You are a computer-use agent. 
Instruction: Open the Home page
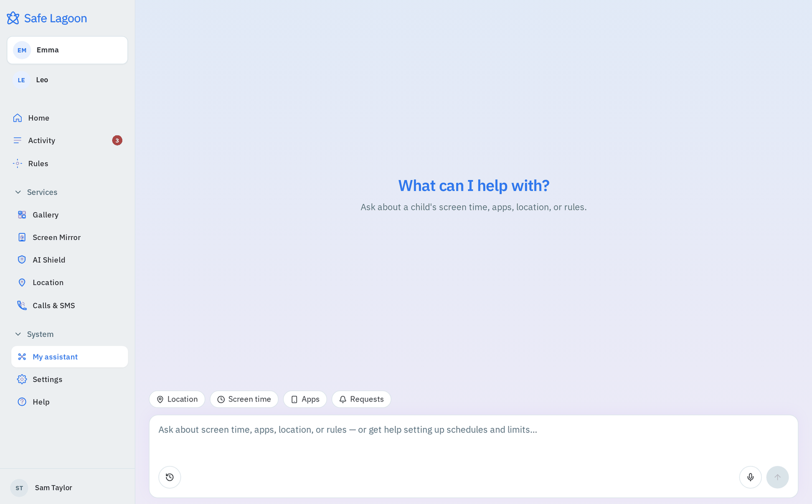67,118
